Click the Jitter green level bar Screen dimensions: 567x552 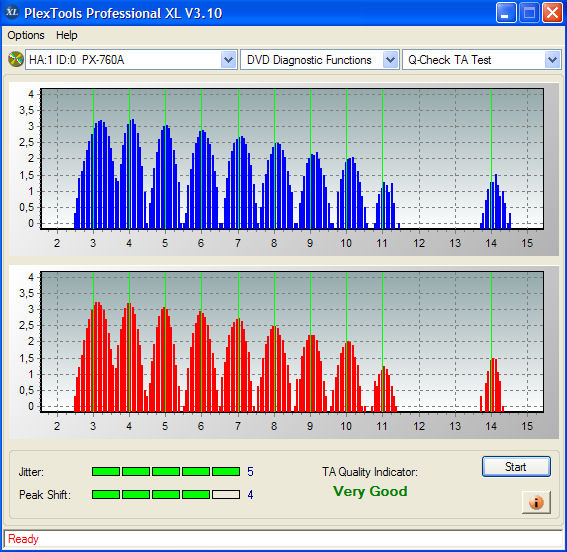click(166, 471)
